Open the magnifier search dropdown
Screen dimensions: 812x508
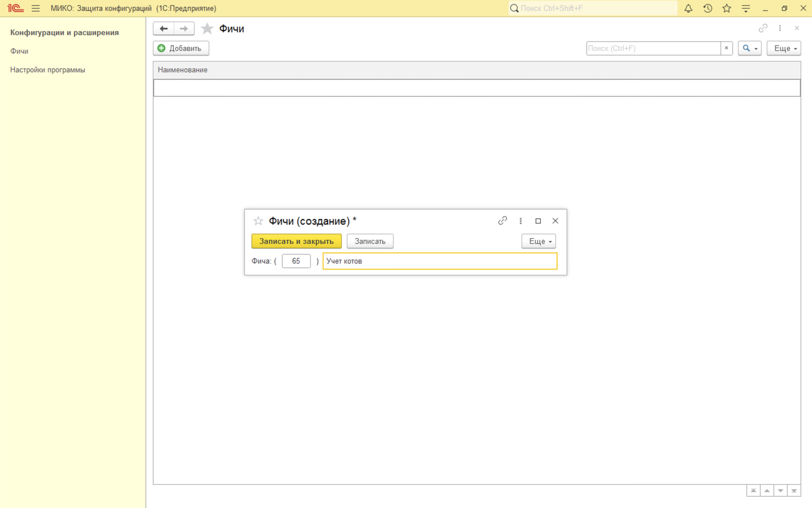(750, 48)
